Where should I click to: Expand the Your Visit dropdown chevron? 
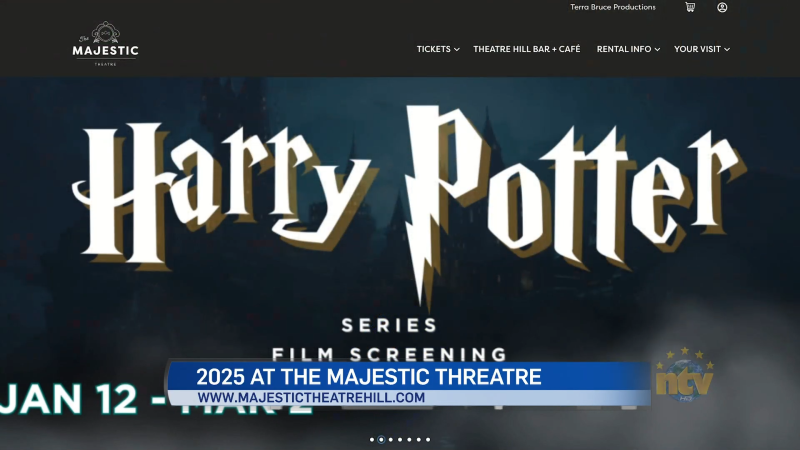[x=727, y=49]
